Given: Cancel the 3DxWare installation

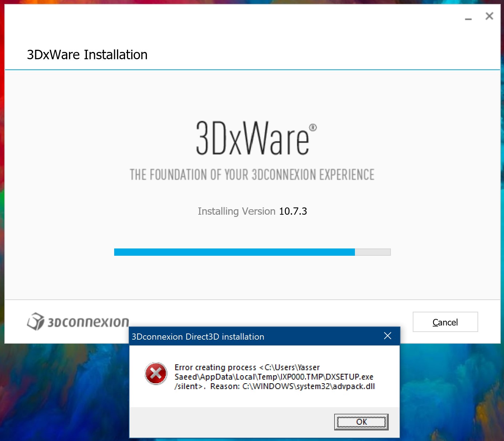Looking at the screenshot, I should 445,322.
